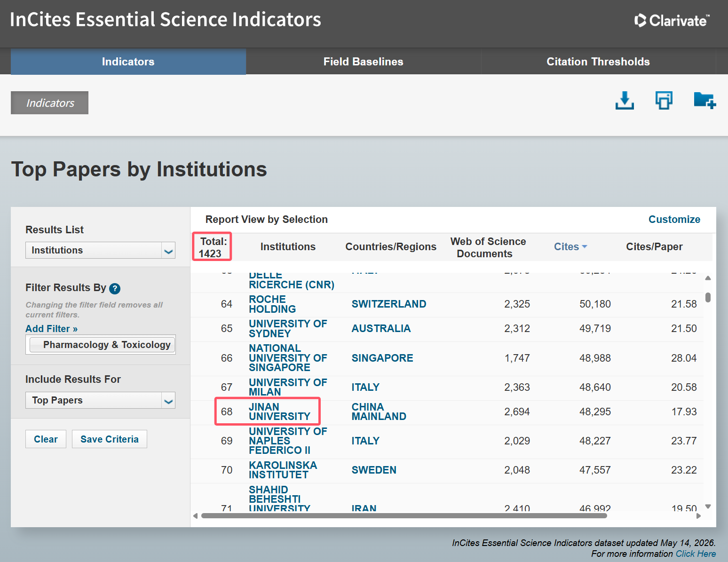The width and height of the screenshot is (728, 562).
Task: Click the SWEDEN country link
Action: [374, 470]
